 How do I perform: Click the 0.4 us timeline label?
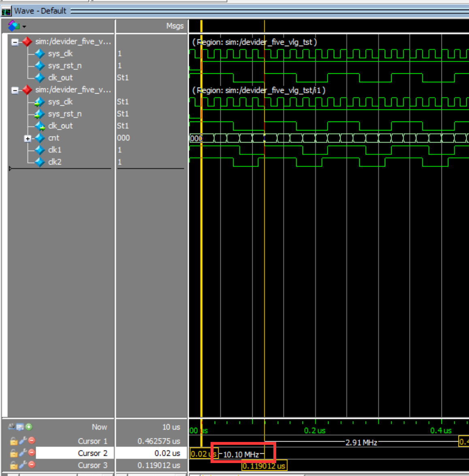click(x=441, y=431)
